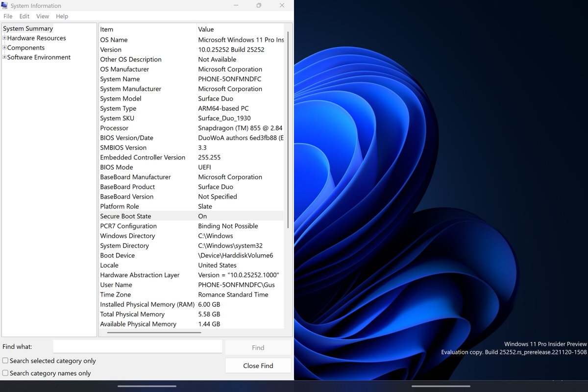The width and height of the screenshot is (588, 392).
Task: Expand the Hardware Resources tree node
Action: click(x=4, y=38)
